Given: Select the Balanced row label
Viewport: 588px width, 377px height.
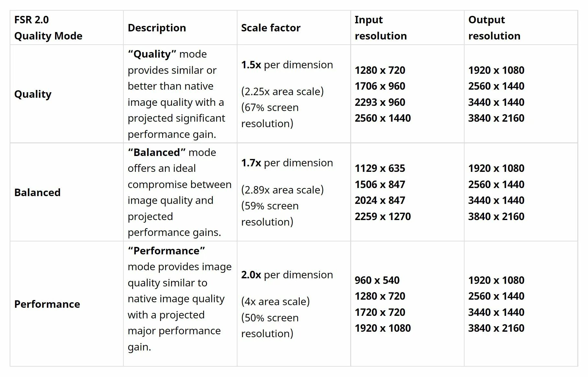Looking at the screenshot, I should [x=37, y=193].
